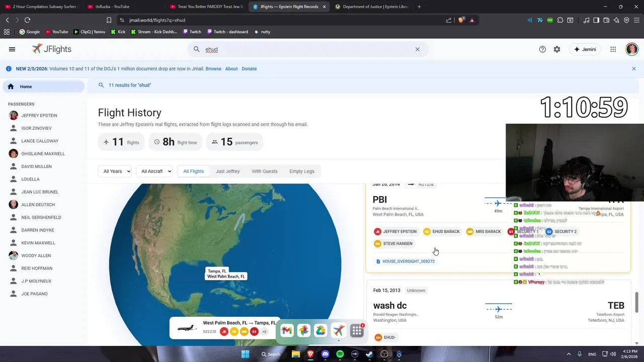Select Ghislaine Maxwell in the passengers list
Viewport: 644px width, 362px height.
(43, 154)
